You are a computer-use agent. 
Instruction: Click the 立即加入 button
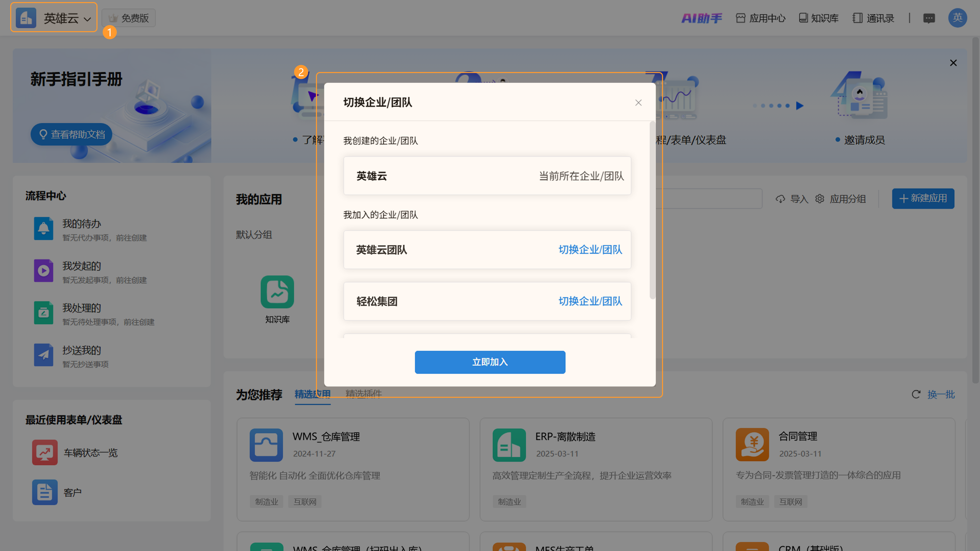tap(490, 362)
